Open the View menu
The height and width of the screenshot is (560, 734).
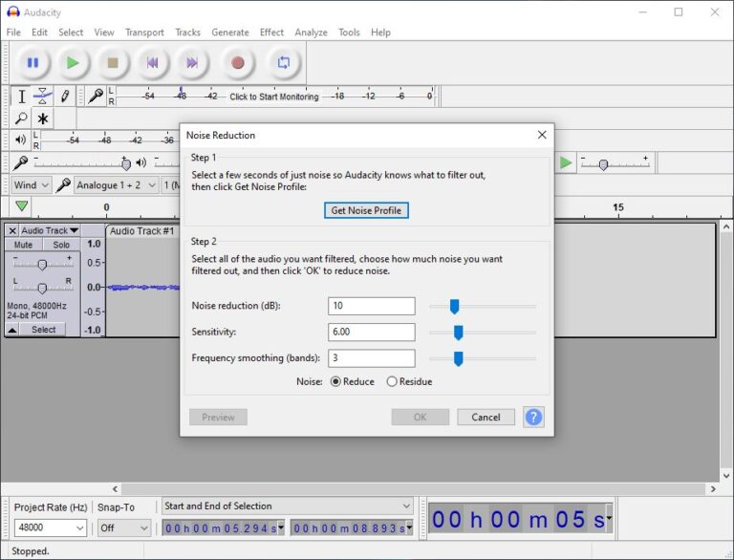pyautogui.click(x=104, y=32)
